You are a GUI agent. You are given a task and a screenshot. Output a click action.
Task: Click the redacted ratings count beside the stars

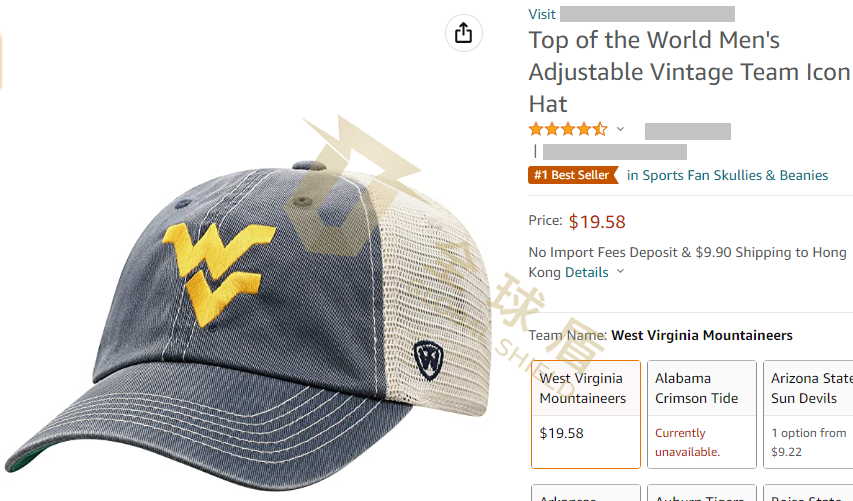pyautogui.click(x=688, y=132)
